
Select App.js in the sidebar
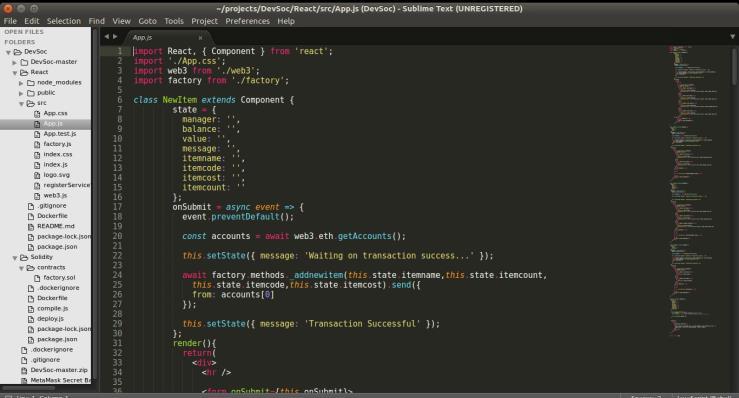tap(46, 124)
